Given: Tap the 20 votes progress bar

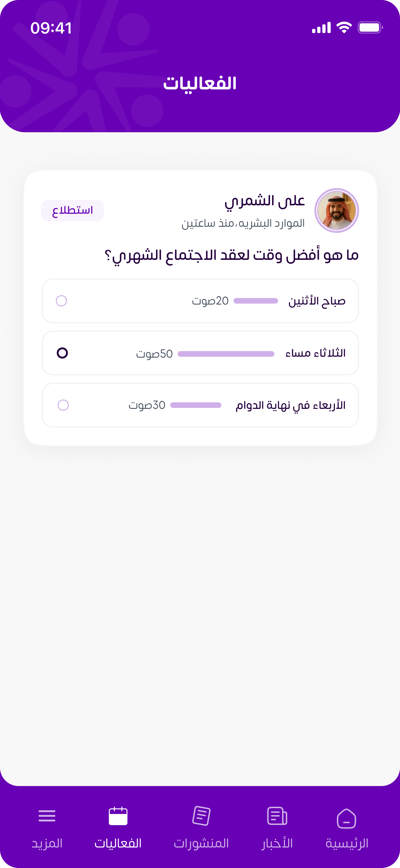Looking at the screenshot, I should click(256, 301).
